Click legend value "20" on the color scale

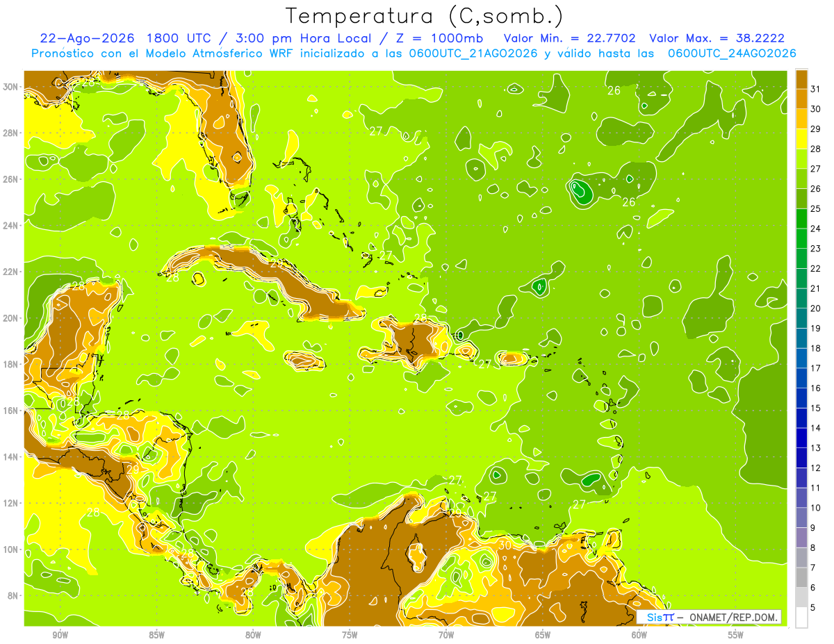(815, 308)
